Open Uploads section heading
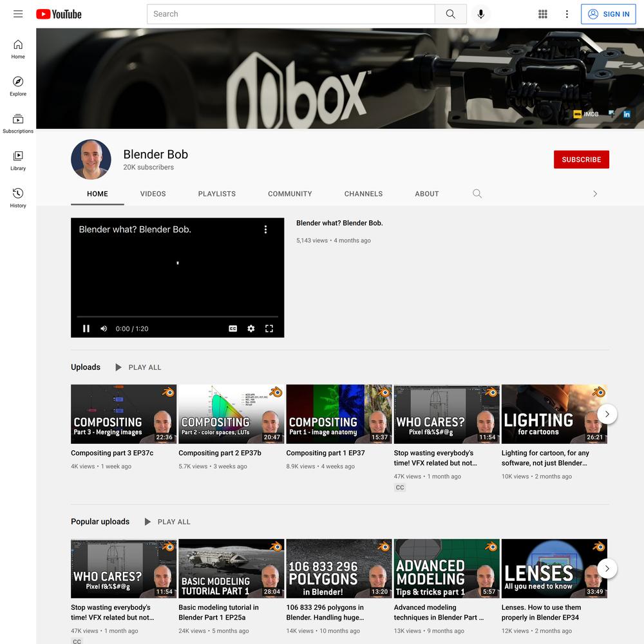644x644 pixels. pyautogui.click(x=86, y=367)
